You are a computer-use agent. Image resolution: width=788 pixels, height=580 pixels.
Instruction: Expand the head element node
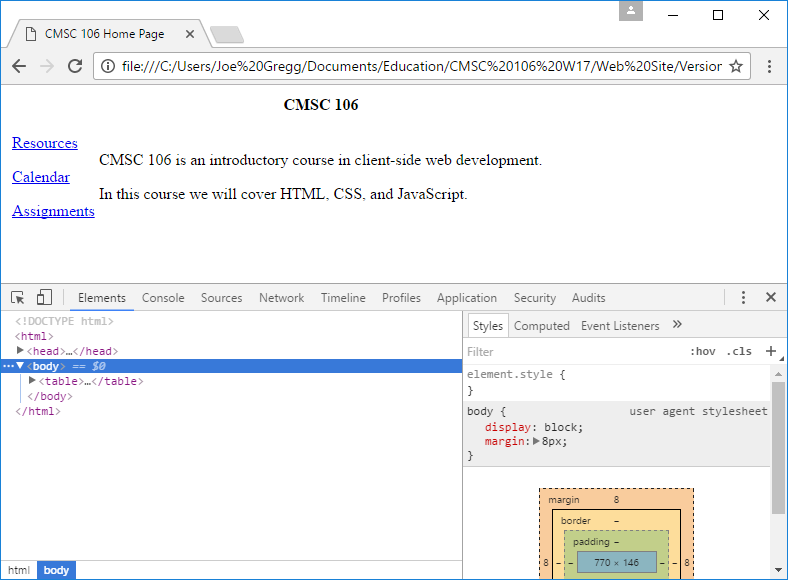click(x=20, y=350)
